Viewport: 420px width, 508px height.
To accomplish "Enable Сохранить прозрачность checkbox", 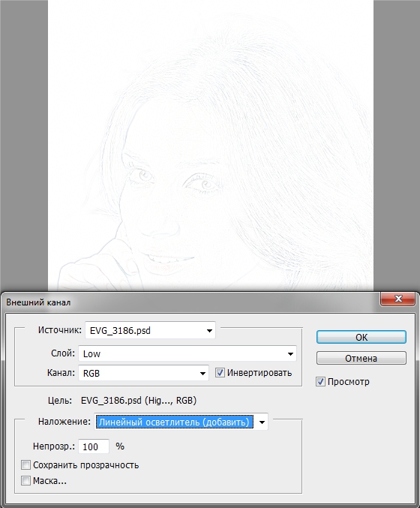I will click(25, 465).
